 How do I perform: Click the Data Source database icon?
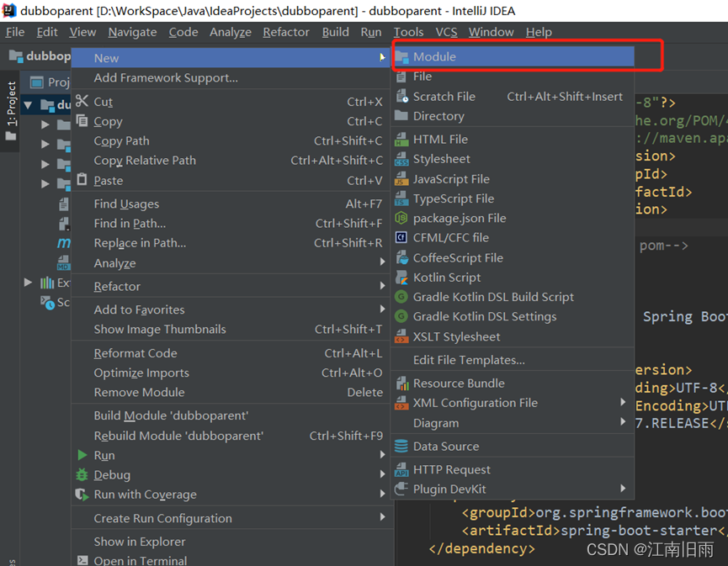[401, 446]
